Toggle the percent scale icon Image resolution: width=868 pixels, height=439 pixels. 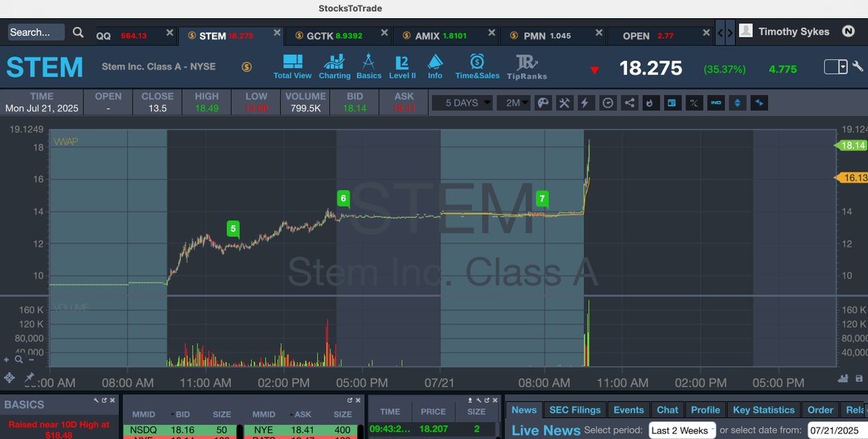[694, 103]
